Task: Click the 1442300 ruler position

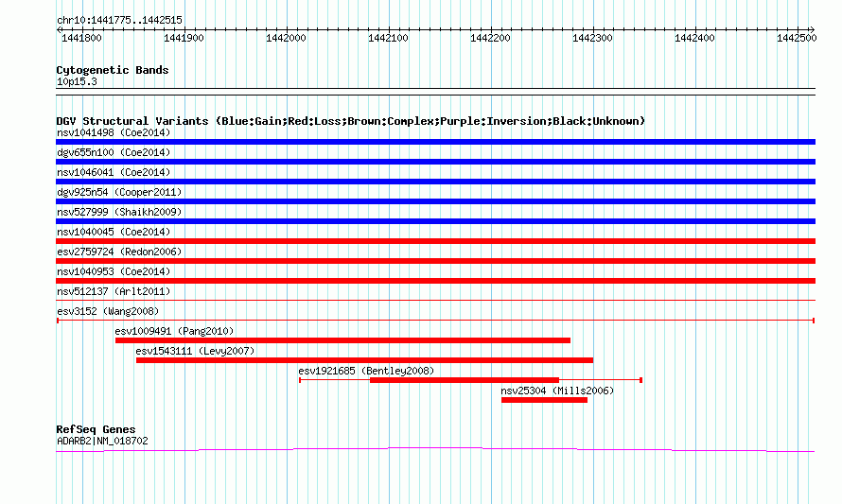Action: point(592,38)
